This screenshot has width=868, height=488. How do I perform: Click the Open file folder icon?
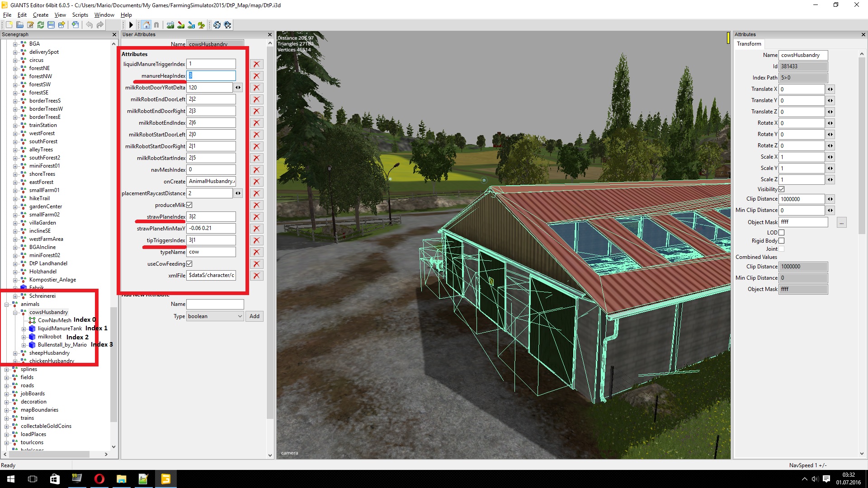pyautogui.click(x=19, y=25)
